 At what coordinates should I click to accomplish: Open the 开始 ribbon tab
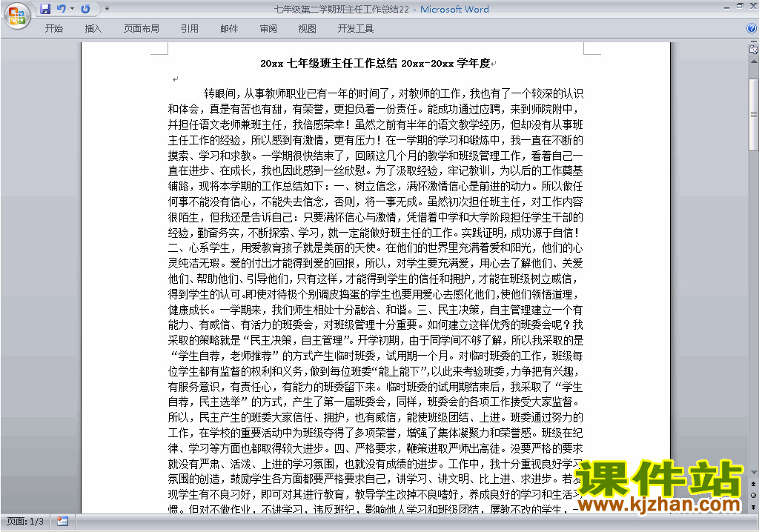(x=53, y=29)
